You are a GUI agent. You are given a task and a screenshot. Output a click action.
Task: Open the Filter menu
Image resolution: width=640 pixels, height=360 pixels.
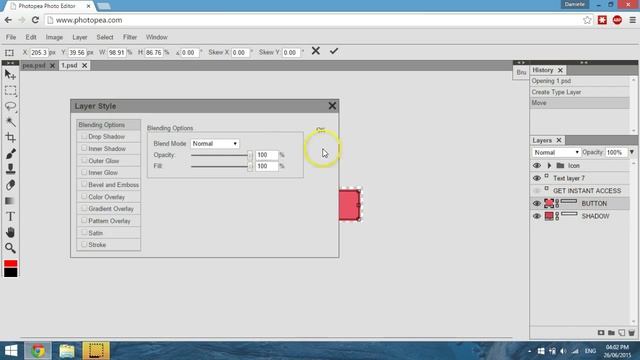[x=130, y=37]
